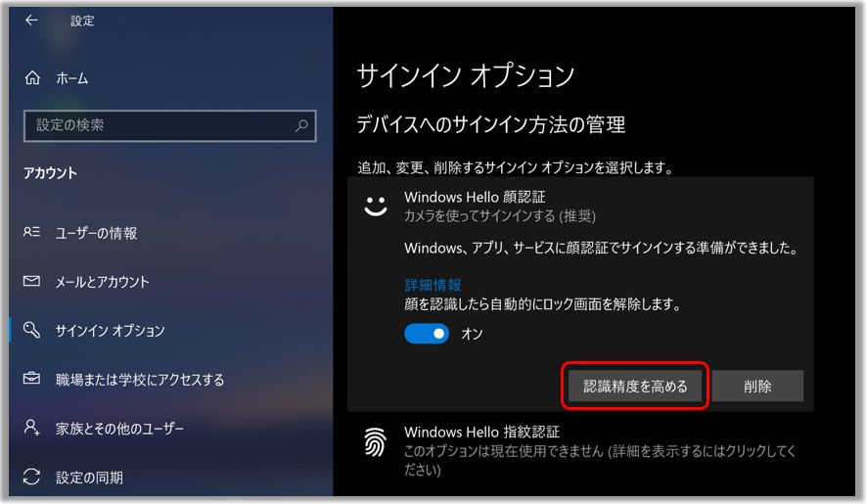Click the sync settings icon
This screenshot has width=866, height=504.
tap(32, 478)
